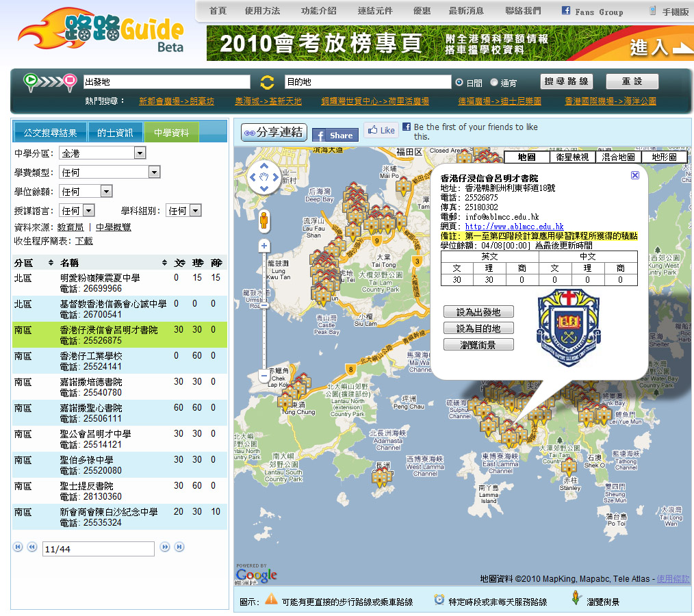
Task: Open the 中學分區 district dropdown
Action: tap(103, 153)
